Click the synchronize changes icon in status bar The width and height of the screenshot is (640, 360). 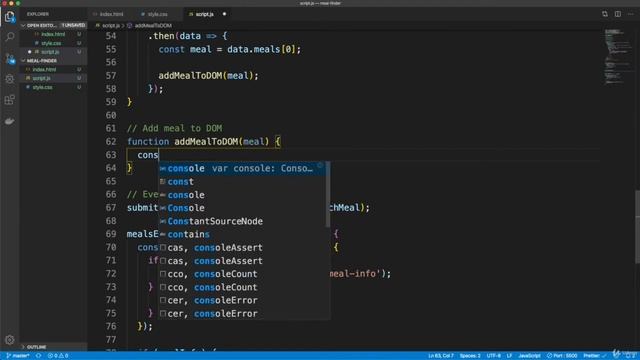pos(38,356)
